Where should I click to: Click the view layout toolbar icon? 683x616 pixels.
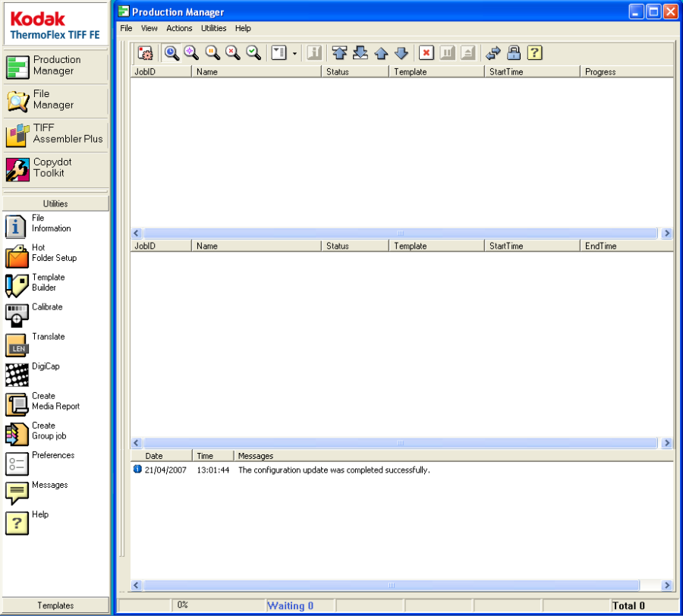[279, 53]
